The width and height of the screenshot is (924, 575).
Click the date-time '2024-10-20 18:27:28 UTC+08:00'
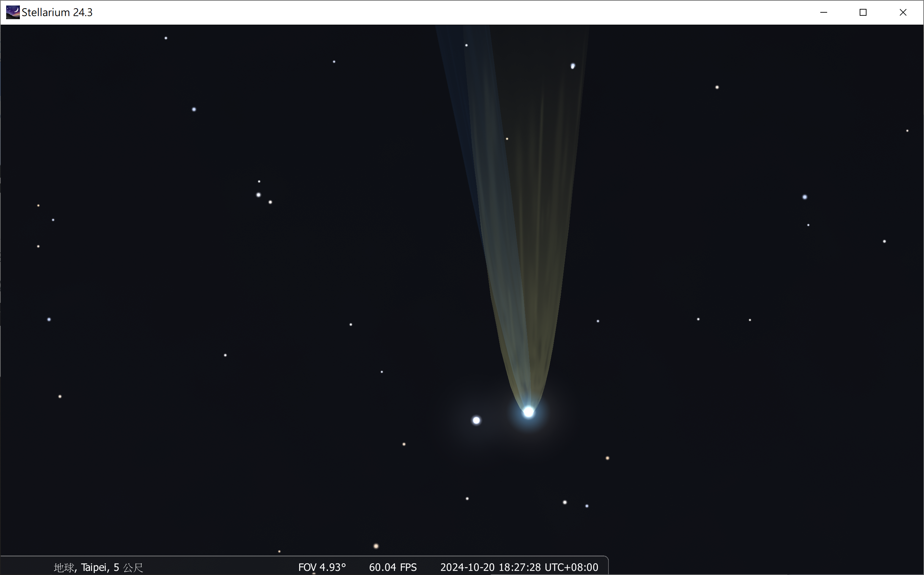tap(519, 567)
